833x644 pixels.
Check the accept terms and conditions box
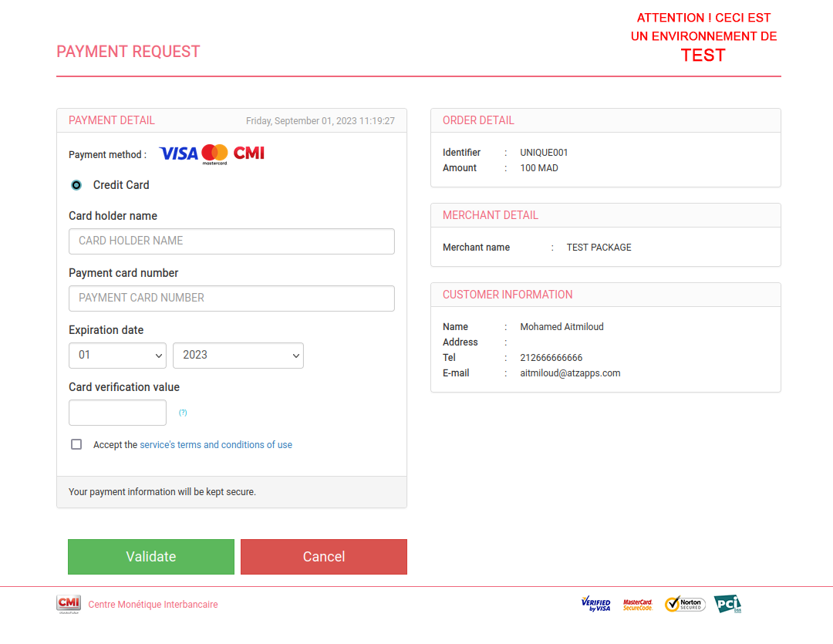[x=76, y=444]
